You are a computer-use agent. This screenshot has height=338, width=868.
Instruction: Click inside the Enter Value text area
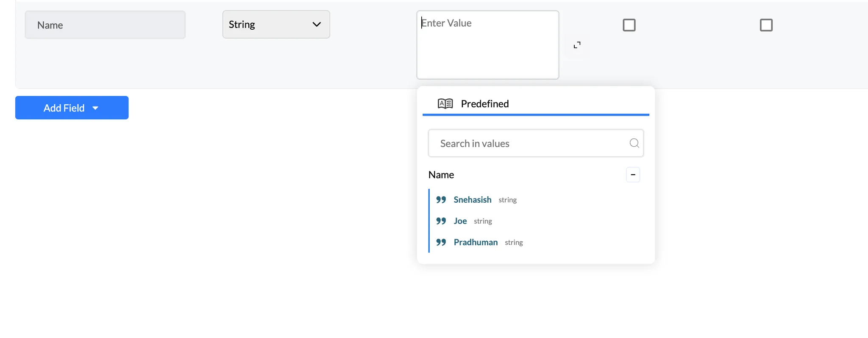(487, 47)
